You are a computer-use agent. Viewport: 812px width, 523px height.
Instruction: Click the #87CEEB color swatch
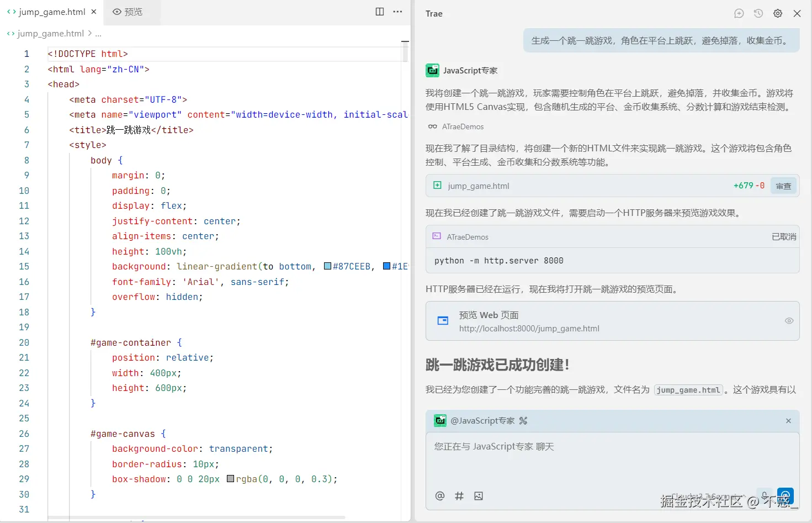[327, 266]
